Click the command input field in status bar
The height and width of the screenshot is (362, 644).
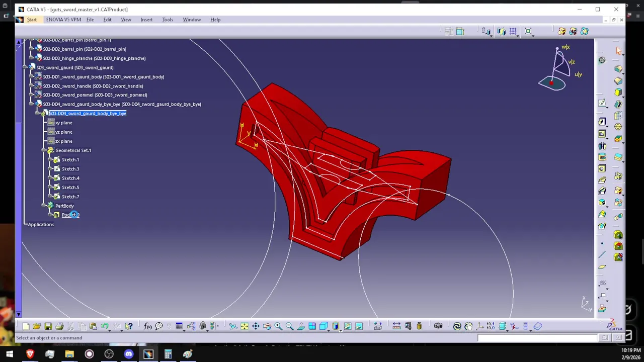tap(537, 338)
